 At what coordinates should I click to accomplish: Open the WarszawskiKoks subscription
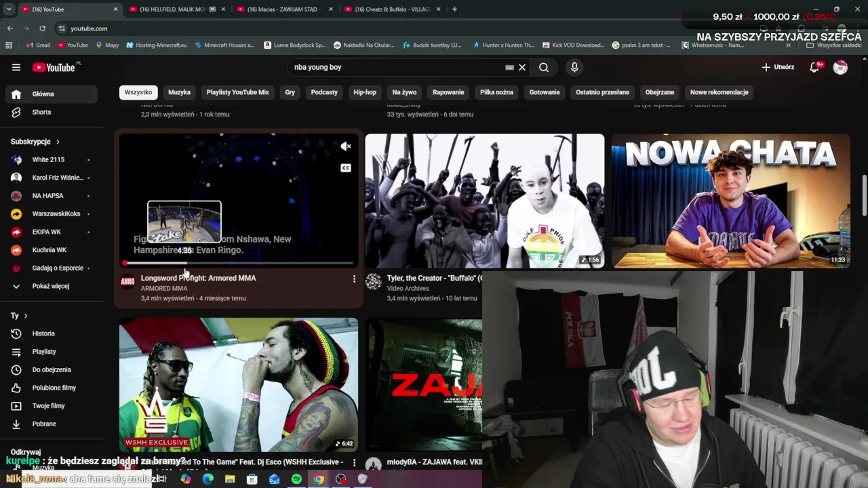[x=52, y=213]
